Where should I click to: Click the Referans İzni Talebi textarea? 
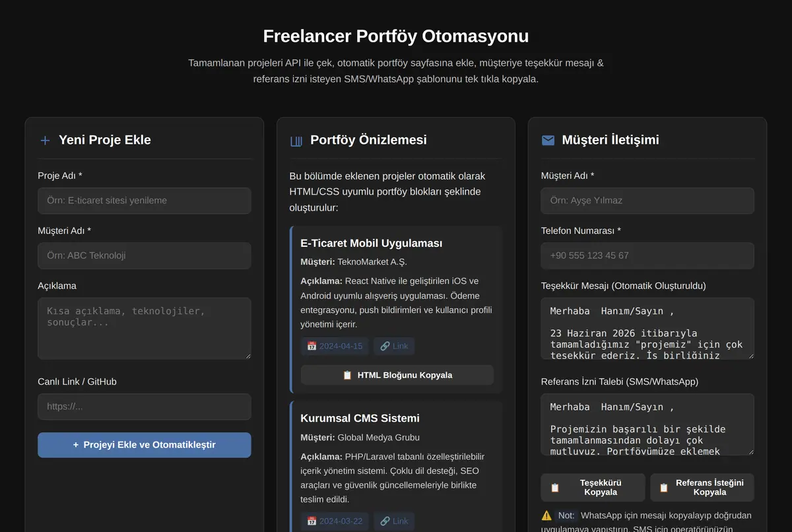point(647,424)
